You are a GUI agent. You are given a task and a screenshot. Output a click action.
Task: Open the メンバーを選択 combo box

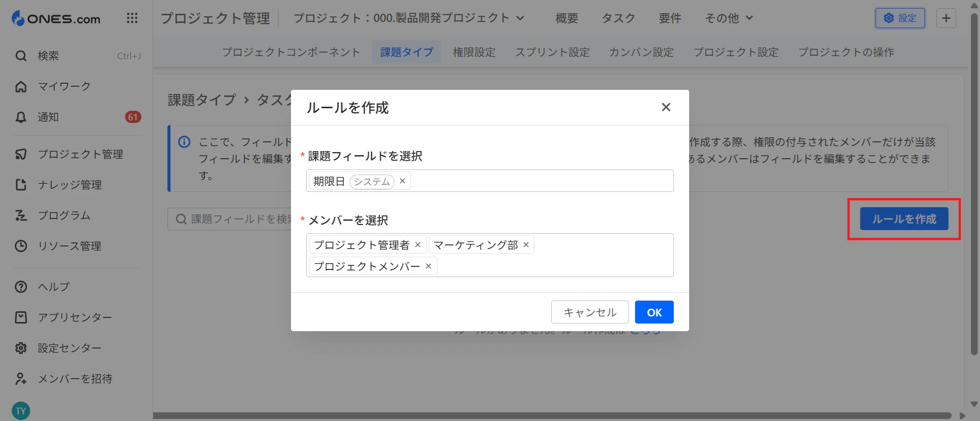tap(490, 255)
